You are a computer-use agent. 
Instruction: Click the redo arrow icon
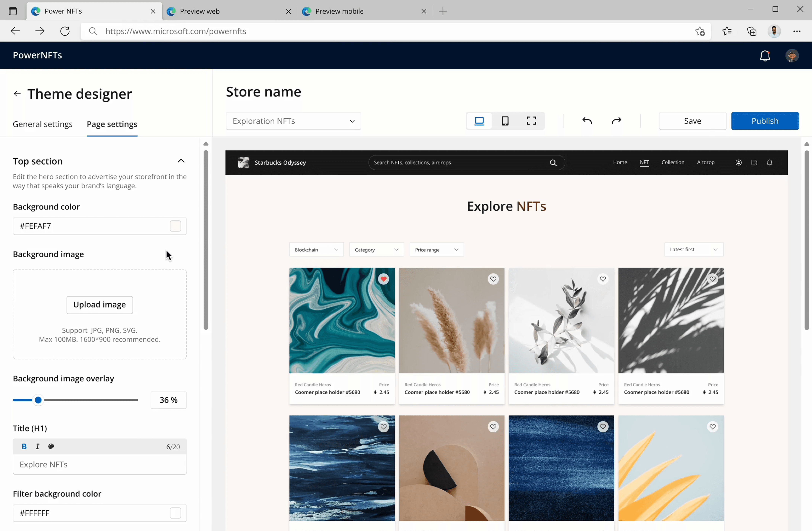pos(616,121)
